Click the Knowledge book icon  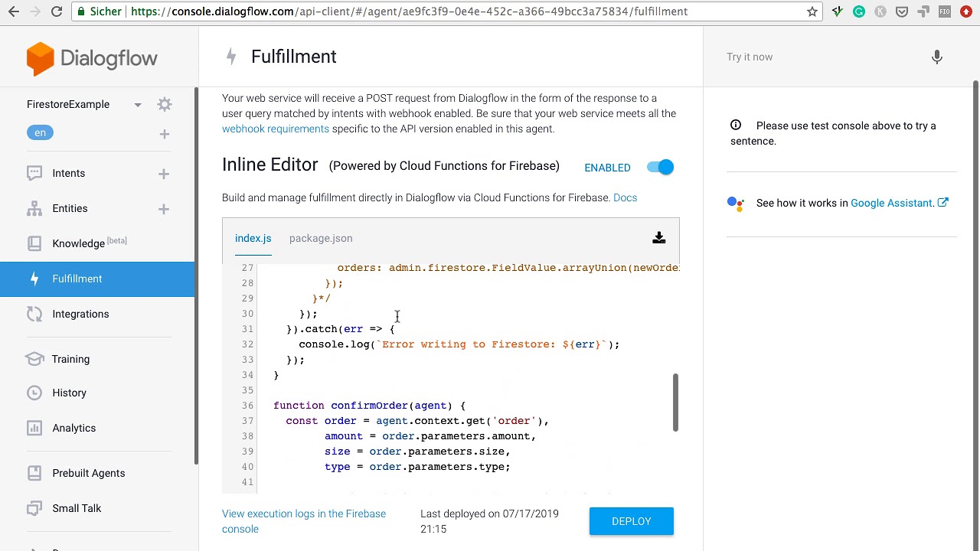[34, 243]
